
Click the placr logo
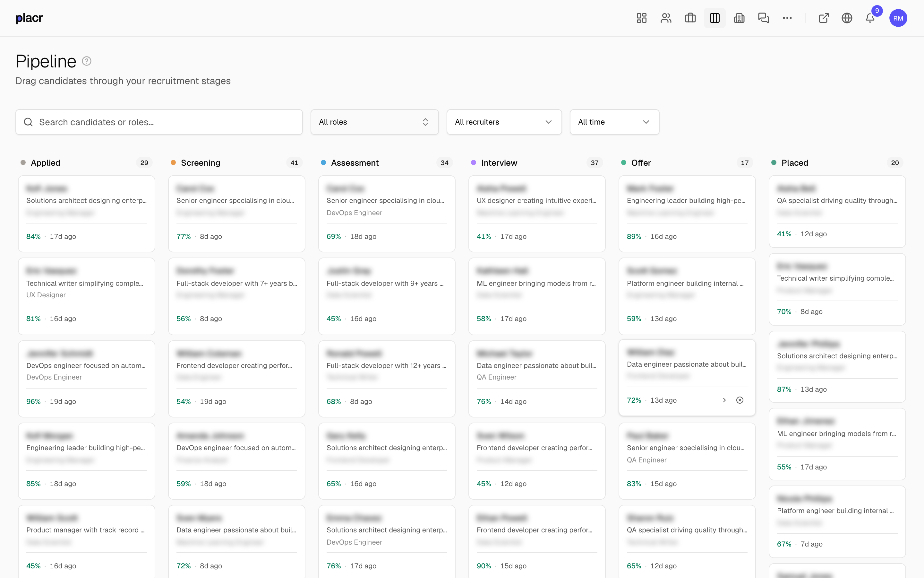[x=30, y=18]
